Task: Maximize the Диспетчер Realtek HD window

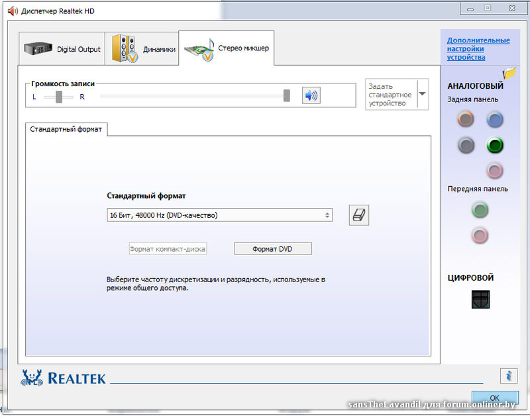Action: [x=488, y=8]
